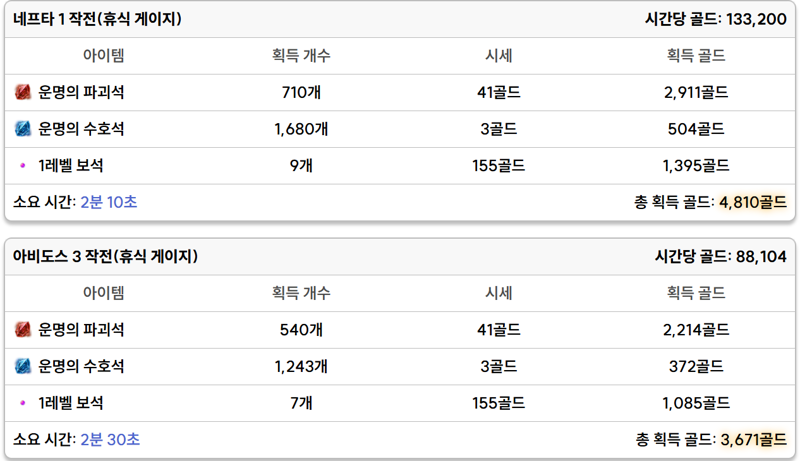Click 시간당 골드: 133,200 label

(x=716, y=19)
